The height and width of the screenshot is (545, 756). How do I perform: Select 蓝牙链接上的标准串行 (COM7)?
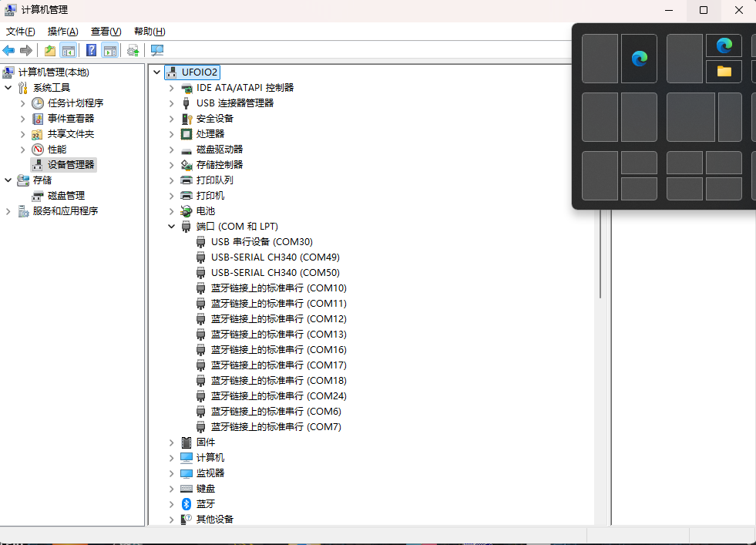coord(276,427)
